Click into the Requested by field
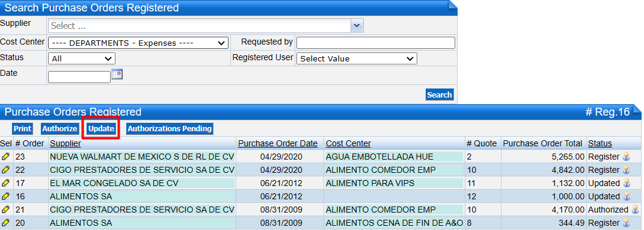Image resolution: width=644 pixels, height=230 pixels. click(376, 43)
